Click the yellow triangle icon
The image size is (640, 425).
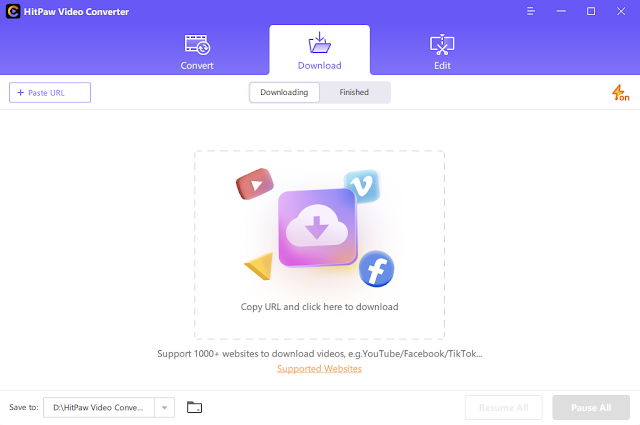259,266
